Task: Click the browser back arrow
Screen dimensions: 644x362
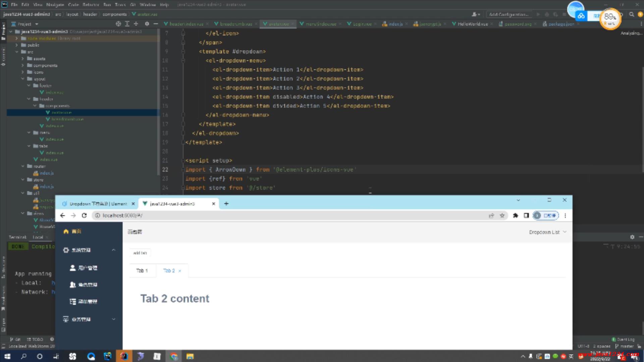Action: (62, 216)
